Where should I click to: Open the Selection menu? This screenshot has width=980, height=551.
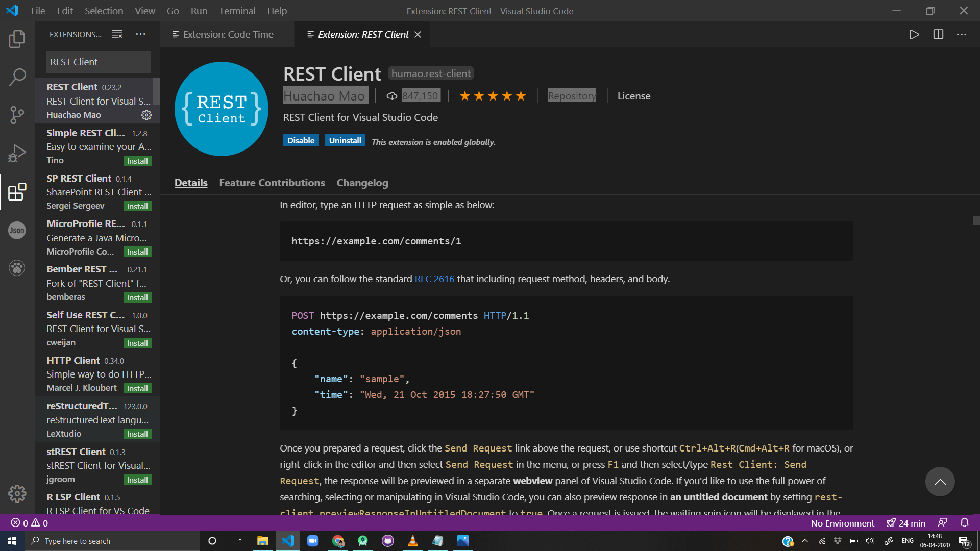point(104,11)
